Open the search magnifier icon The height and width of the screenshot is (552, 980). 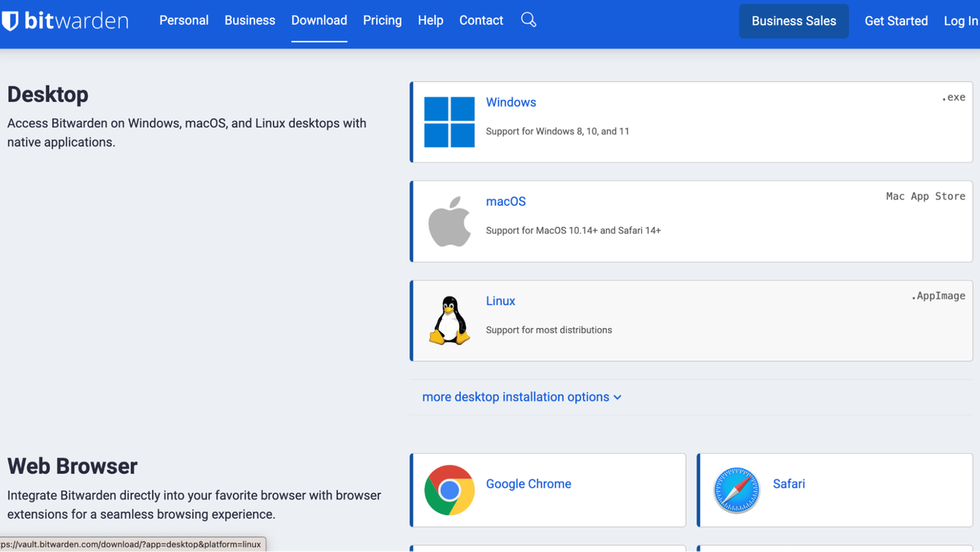click(x=528, y=20)
